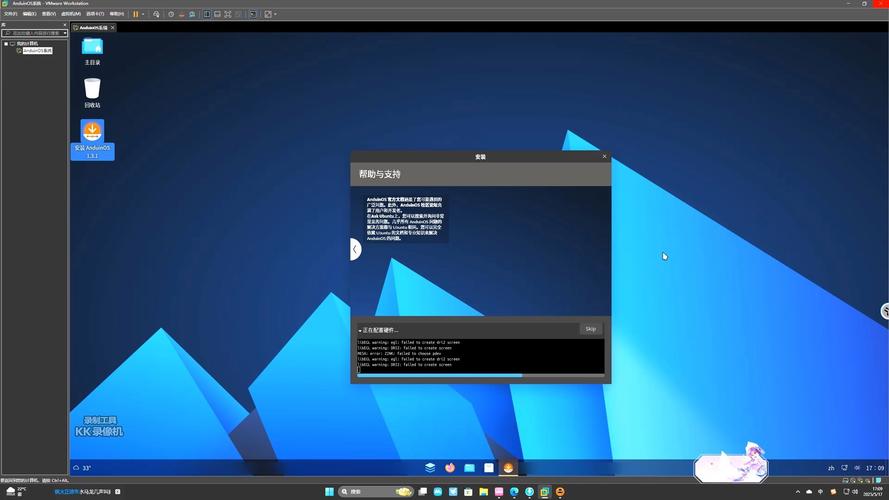Open file manager in guest taskbar
889x500 pixels.
[469, 468]
